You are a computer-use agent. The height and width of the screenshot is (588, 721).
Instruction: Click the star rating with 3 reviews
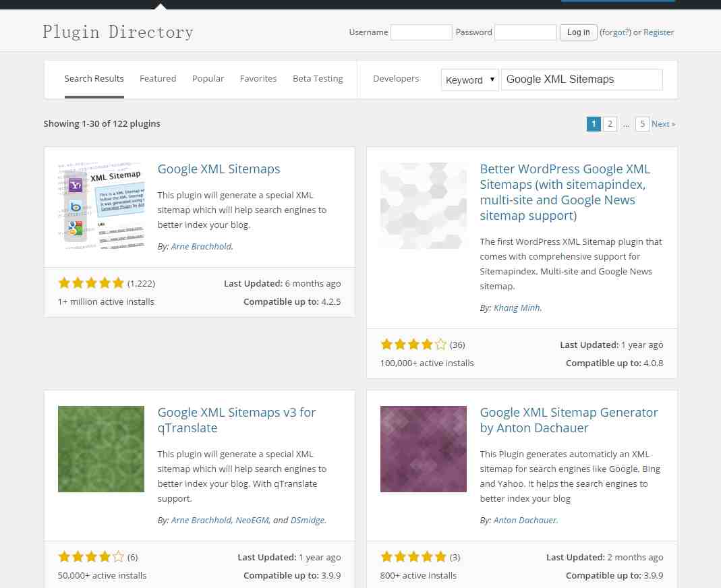[x=413, y=557]
